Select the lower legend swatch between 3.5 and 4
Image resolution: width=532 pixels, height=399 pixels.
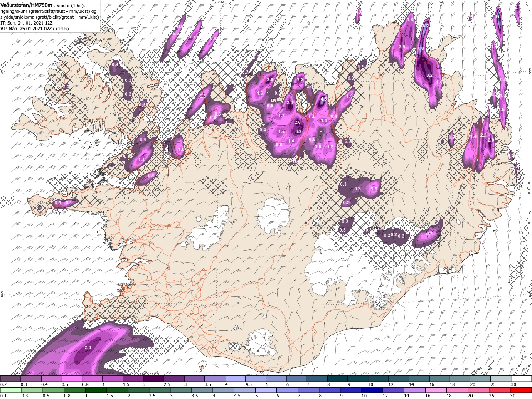pos(202,390)
